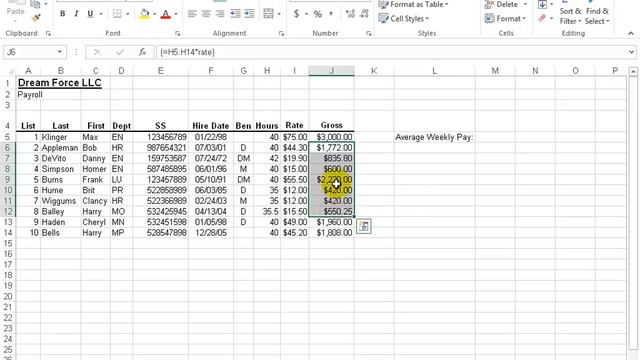Viewport: 640px width, 360px height.
Task: Select row 13 header
Action: pos(8,222)
